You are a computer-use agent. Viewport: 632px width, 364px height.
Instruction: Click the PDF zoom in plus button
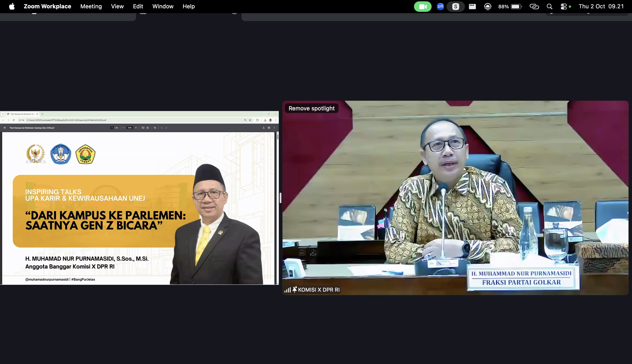coord(136,128)
